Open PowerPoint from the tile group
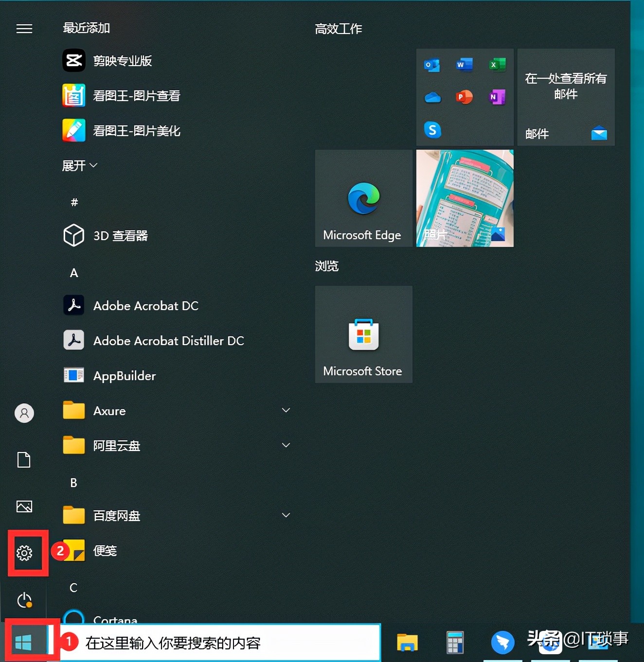The height and width of the screenshot is (662, 644). 464,97
